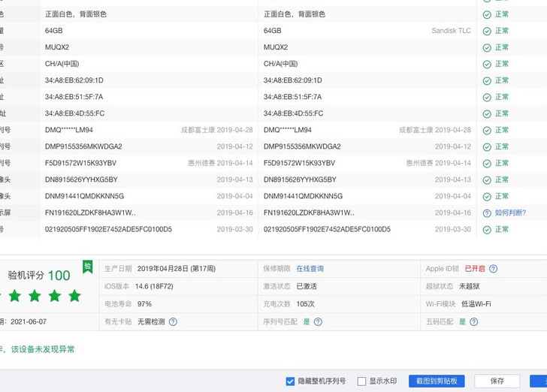Open the 如何判断? link
Screen dimensions: 547x392
[x=510, y=213]
